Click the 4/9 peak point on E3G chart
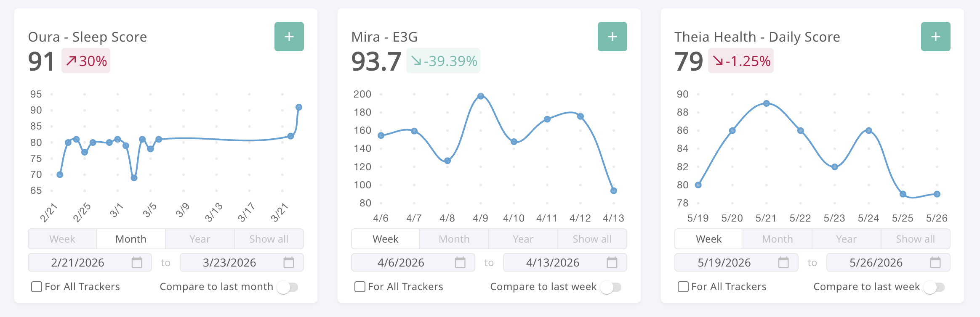The width and height of the screenshot is (980, 317). click(x=481, y=96)
